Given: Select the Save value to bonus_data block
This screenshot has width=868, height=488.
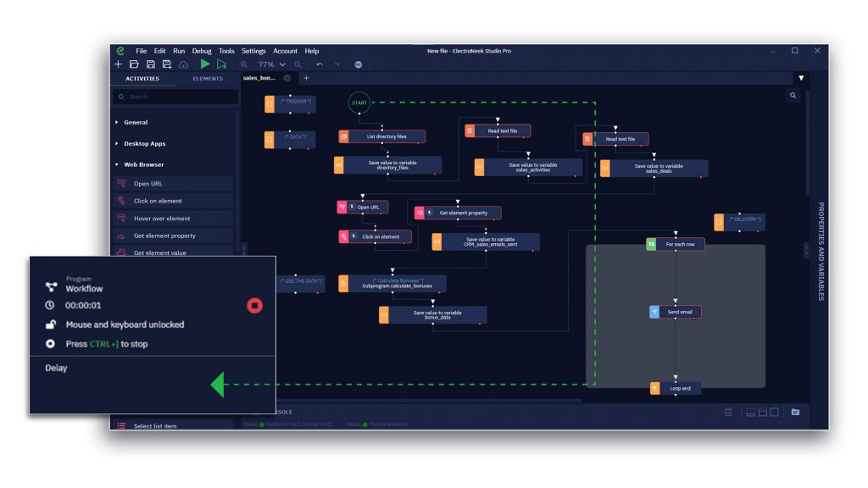Looking at the screenshot, I should (433, 315).
